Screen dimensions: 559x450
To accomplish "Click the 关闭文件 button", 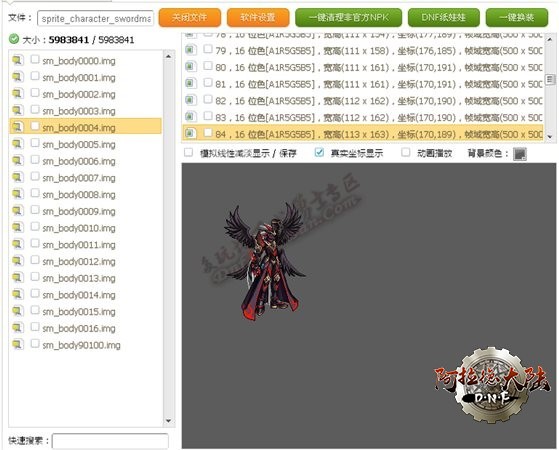I will (x=190, y=17).
